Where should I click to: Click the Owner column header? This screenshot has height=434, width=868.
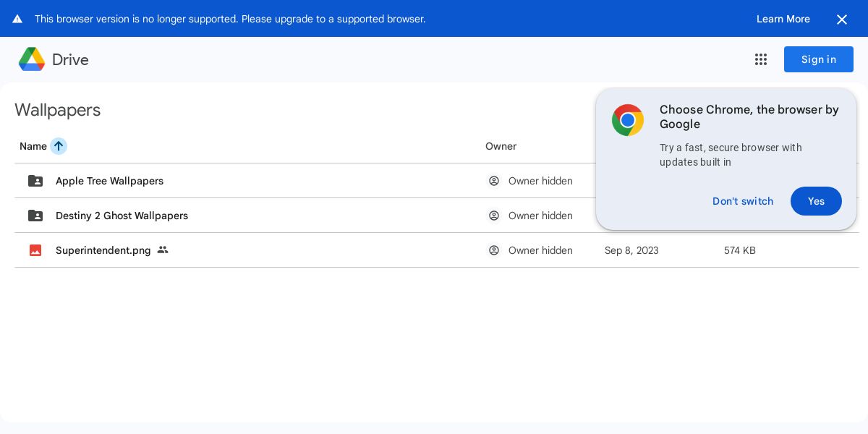tap(501, 146)
